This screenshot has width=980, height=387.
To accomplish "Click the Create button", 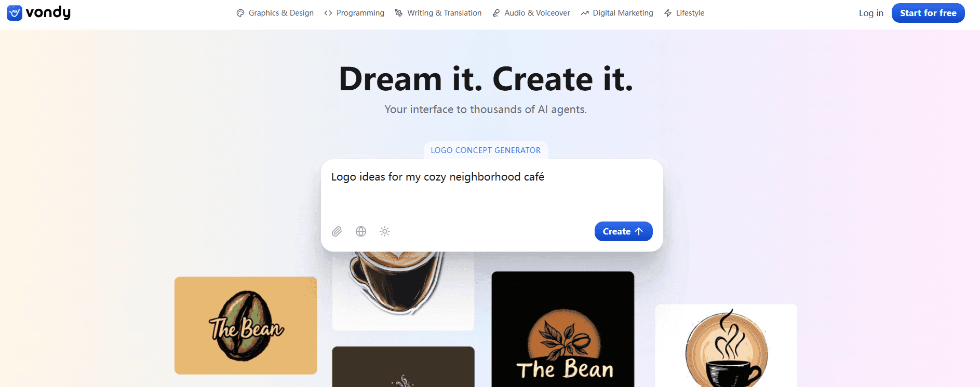I will [623, 231].
